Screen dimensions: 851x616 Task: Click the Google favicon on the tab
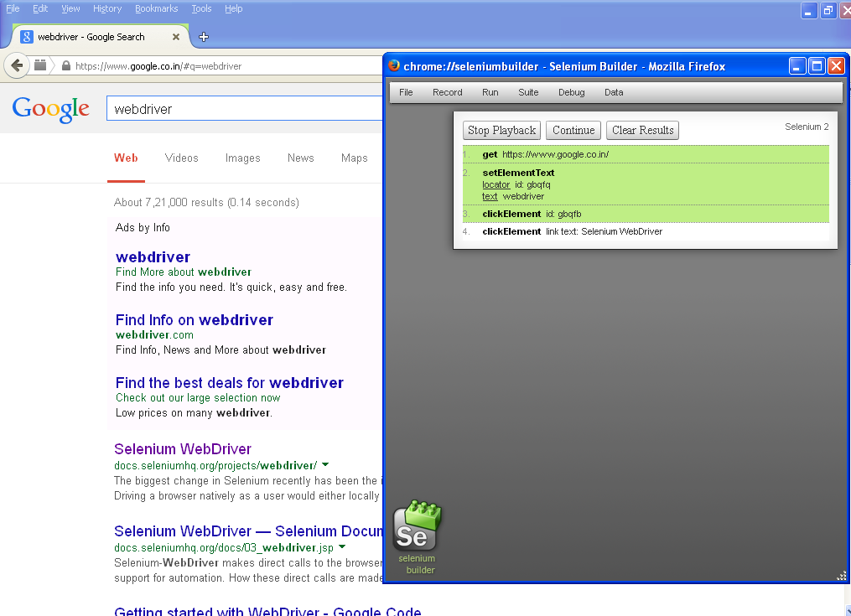click(27, 36)
